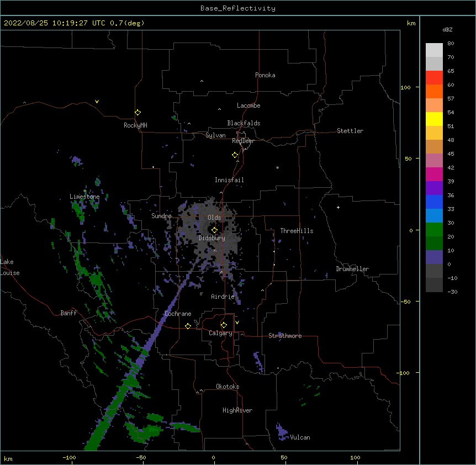Click the -30 value at the legend bottom
This screenshot has height=465, width=476.
(452, 292)
